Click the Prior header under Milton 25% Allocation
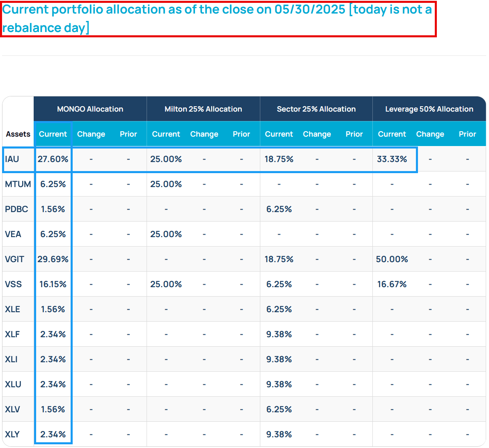This screenshot has width=489, height=448. coord(241,134)
